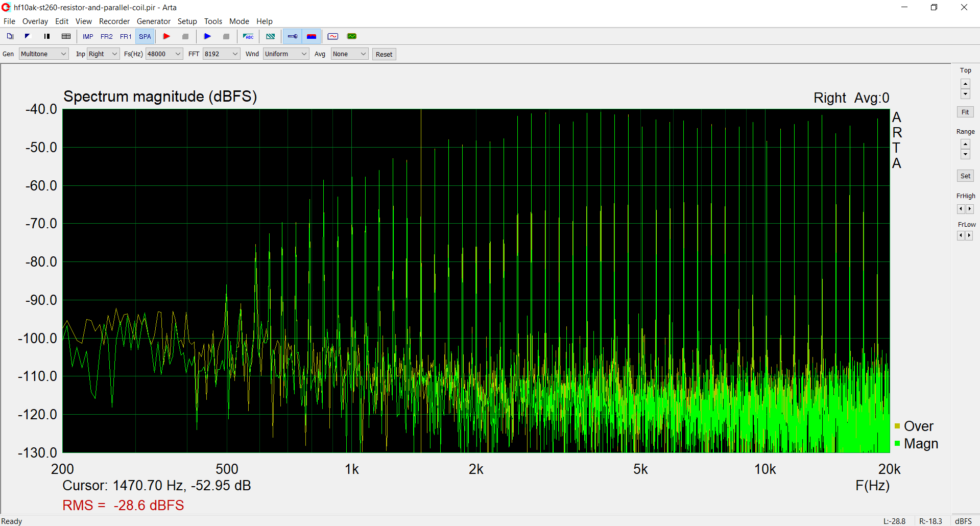Switch to IMP impulse response mode
The height and width of the screenshot is (526, 980).
click(x=88, y=36)
